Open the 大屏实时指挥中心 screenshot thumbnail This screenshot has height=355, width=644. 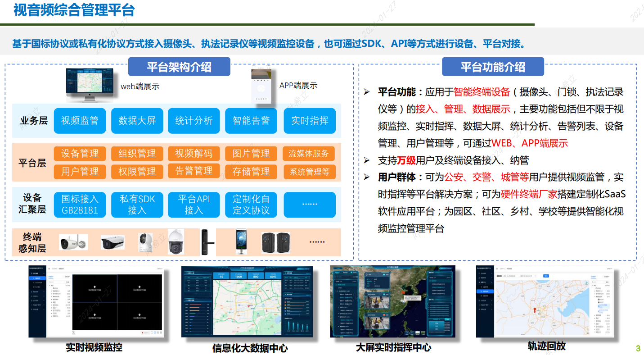pos(392,301)
